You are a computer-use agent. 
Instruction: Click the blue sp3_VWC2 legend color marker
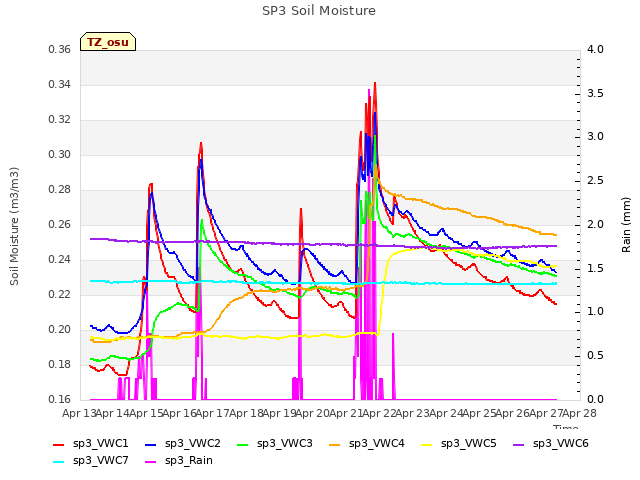(151, 444)
